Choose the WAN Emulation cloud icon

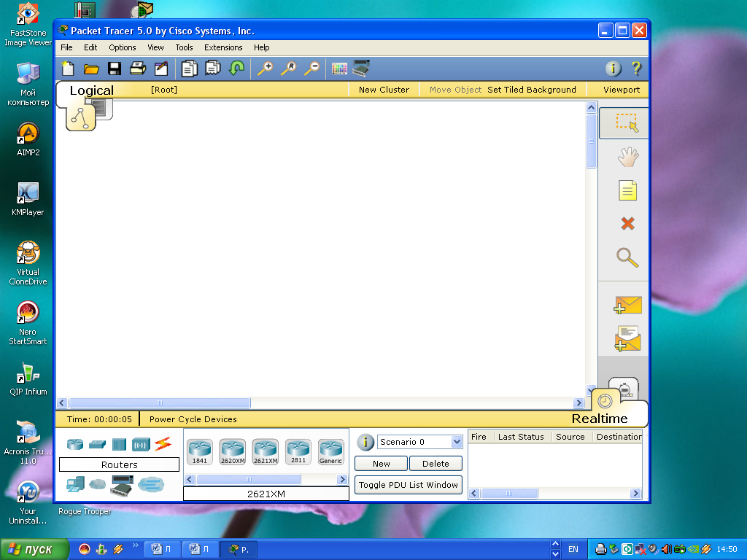click(x=98, y=484)
